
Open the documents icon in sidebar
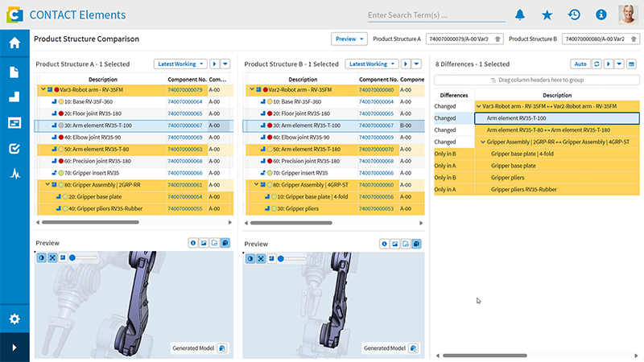(x=14, y=72)
